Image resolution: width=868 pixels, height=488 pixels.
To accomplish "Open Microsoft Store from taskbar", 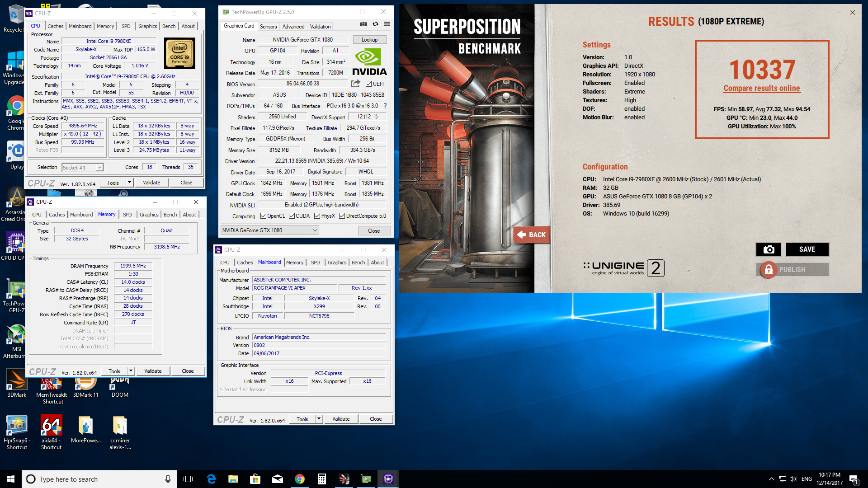I will pyautogui.click(x=255, y=479).
